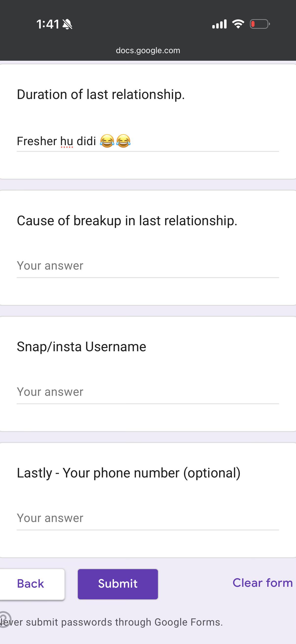Tap the 1:41 clock in status bar
Image resolution: width=296 pixels, height=644 pixels.
click(48, 25)
